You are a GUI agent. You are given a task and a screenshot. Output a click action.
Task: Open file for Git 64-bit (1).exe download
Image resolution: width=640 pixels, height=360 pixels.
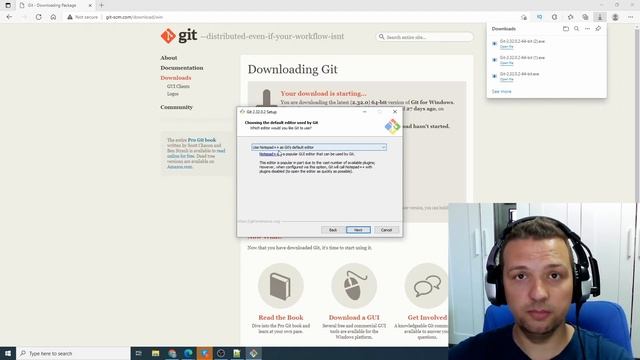[507, 63]
